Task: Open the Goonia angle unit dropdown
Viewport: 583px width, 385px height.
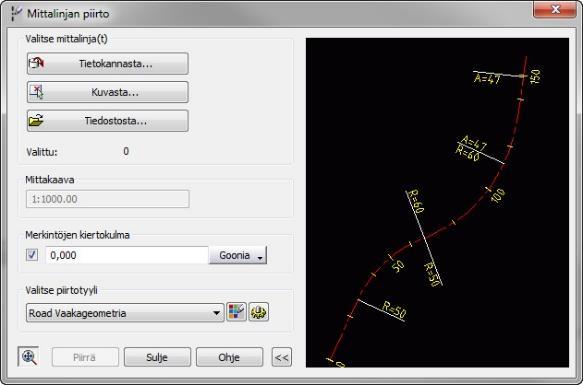Action: (238, 255)
